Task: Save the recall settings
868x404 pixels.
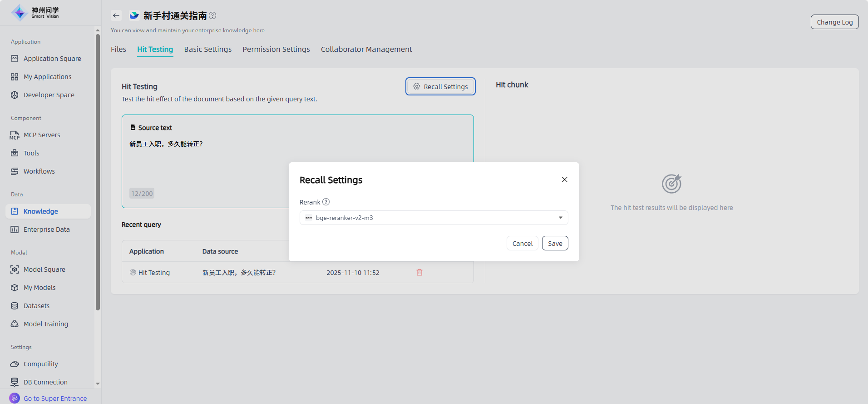Action: point(555,243)
